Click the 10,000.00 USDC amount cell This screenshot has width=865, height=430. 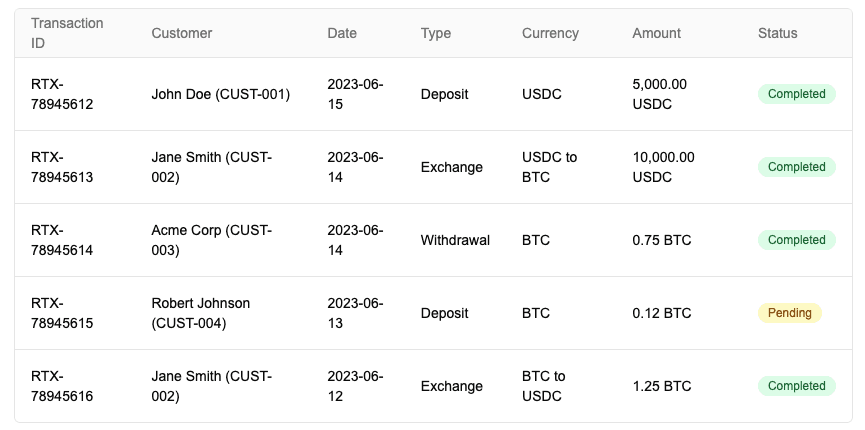tap(664, 167)
